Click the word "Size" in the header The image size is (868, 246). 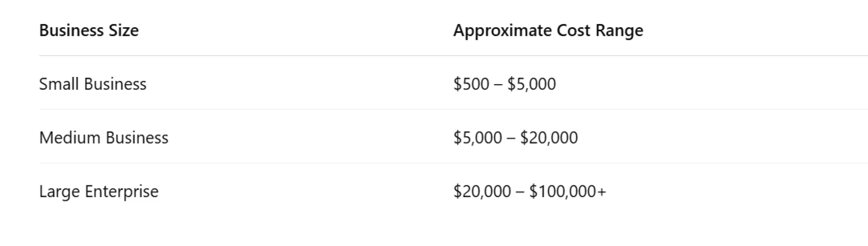point(123,30)
